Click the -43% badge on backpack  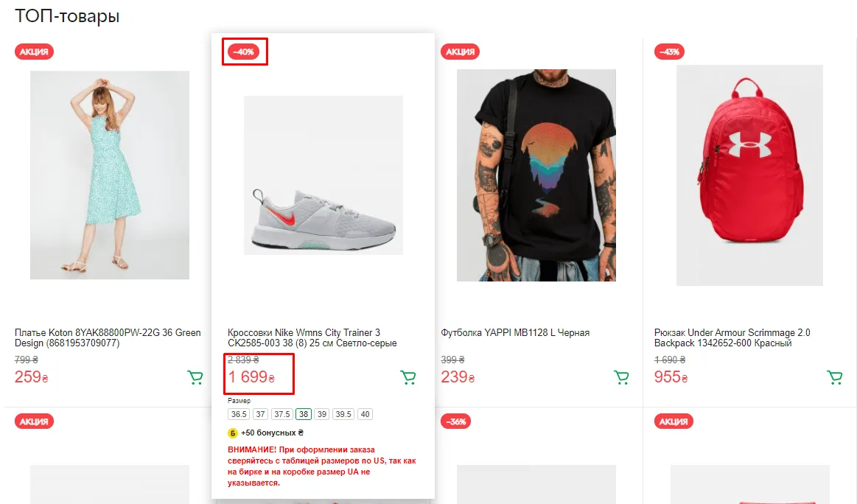point(670,52)
